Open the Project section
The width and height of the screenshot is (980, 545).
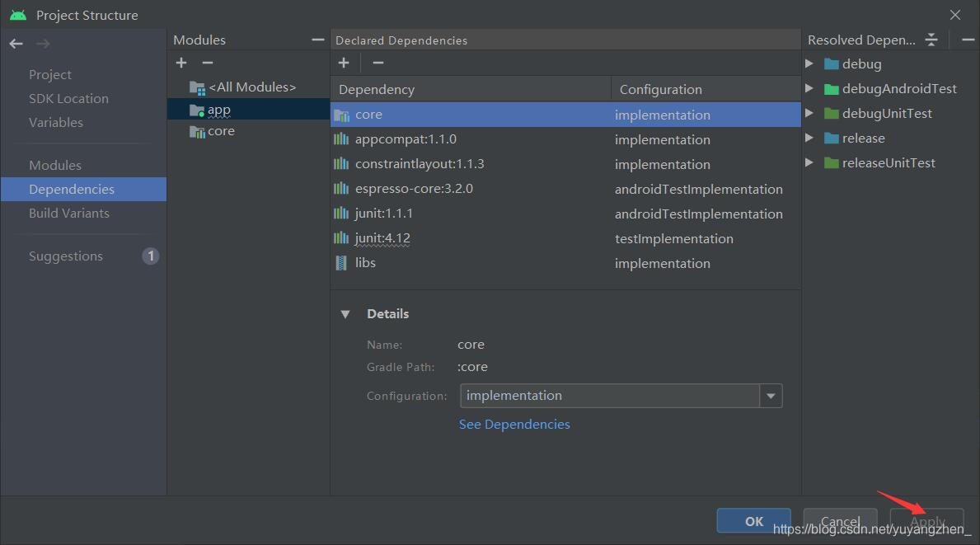50,74
